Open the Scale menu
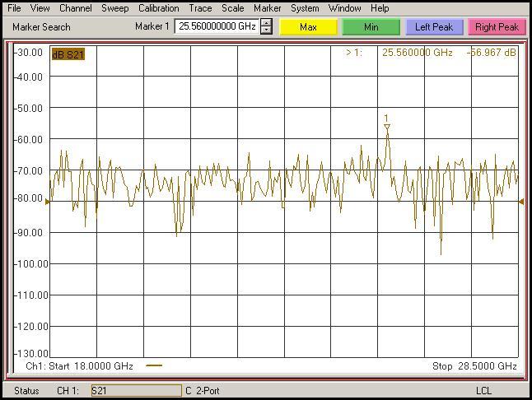This screenshot has height=400, width=532. click(x=233, y=8)
